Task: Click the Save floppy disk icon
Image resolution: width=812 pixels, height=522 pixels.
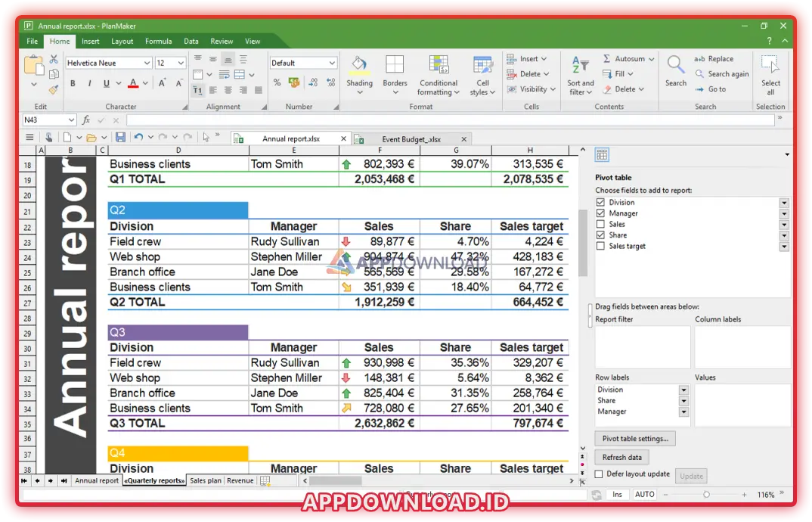Action: pyautogui.click(x=120, y=137)
